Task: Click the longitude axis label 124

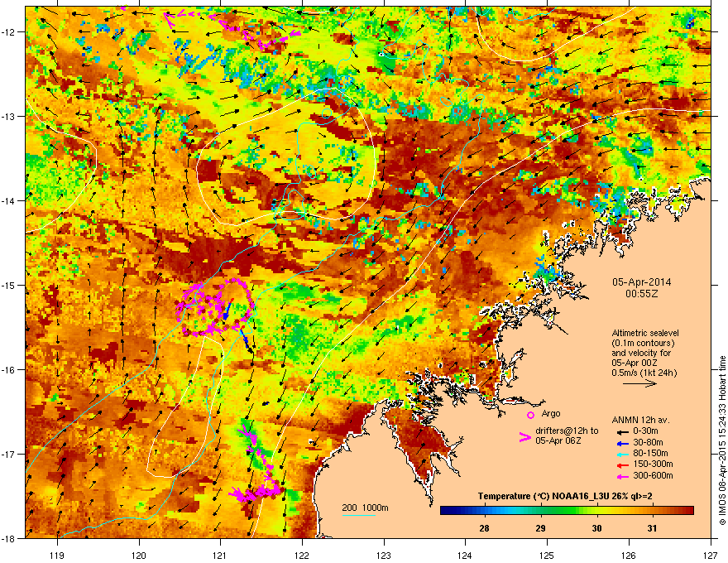Action: [x=465, y=555]
